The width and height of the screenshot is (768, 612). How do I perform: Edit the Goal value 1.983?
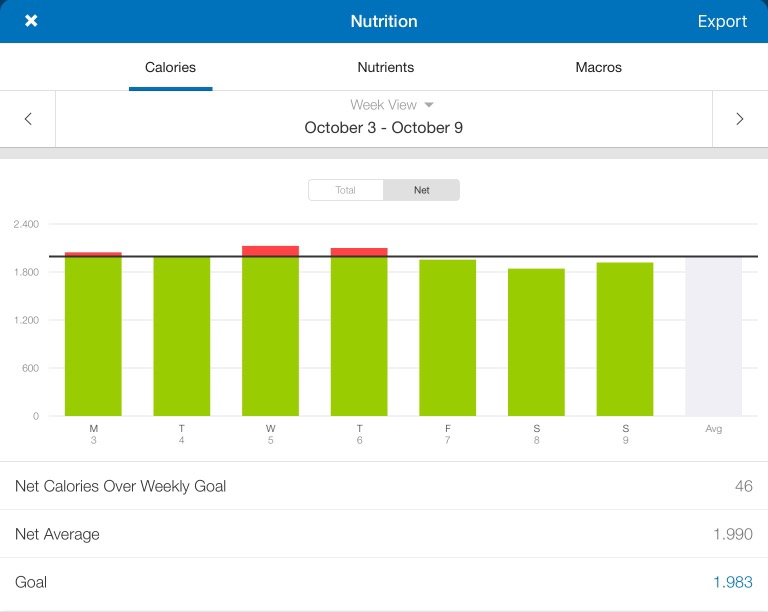point(733,582)
